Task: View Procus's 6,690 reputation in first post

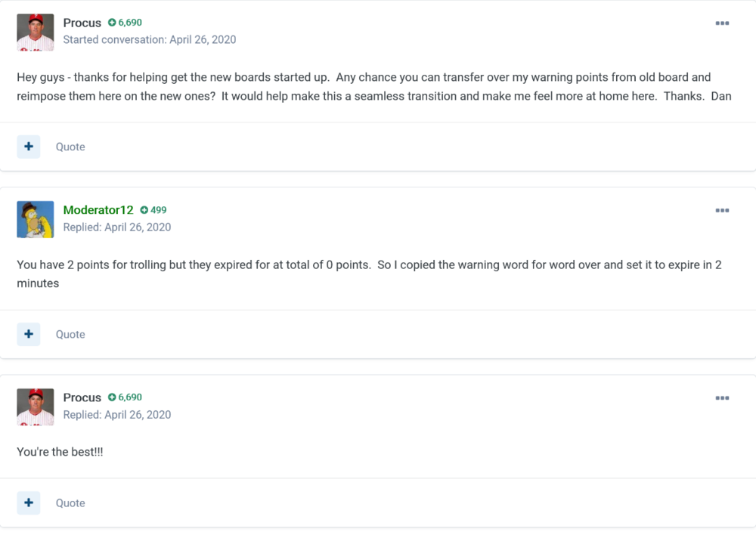Action: pyautogui.click(x=125, y=23)
